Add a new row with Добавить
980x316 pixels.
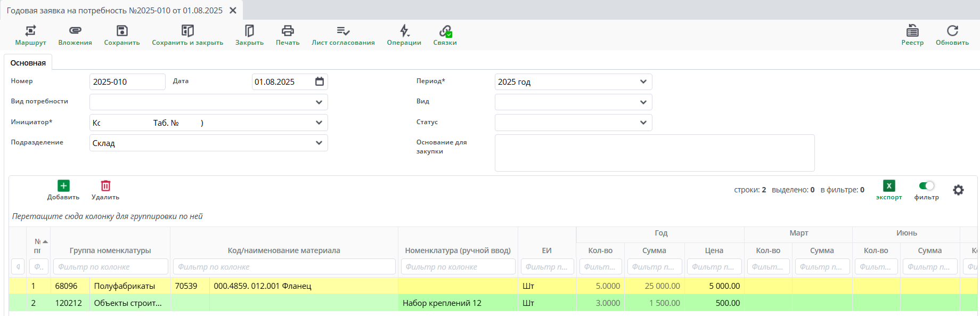pos(63,190)
